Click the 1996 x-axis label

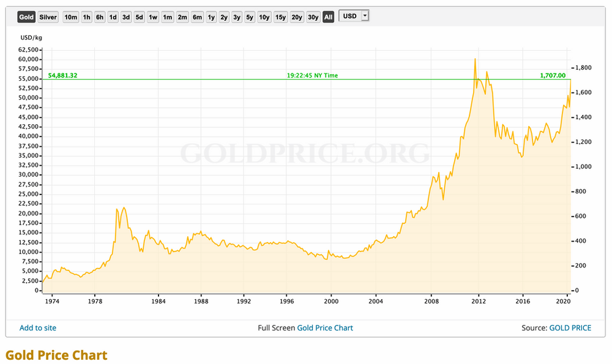click(286, 301)
